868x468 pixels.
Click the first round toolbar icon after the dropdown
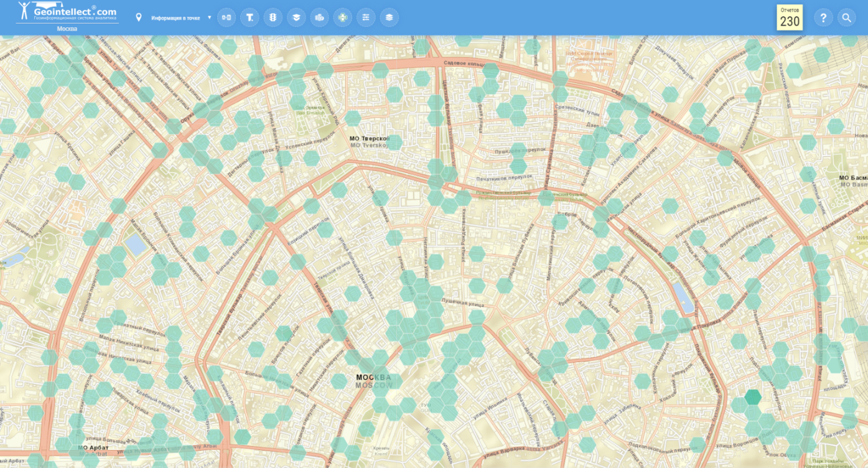(x=226, y=17)
